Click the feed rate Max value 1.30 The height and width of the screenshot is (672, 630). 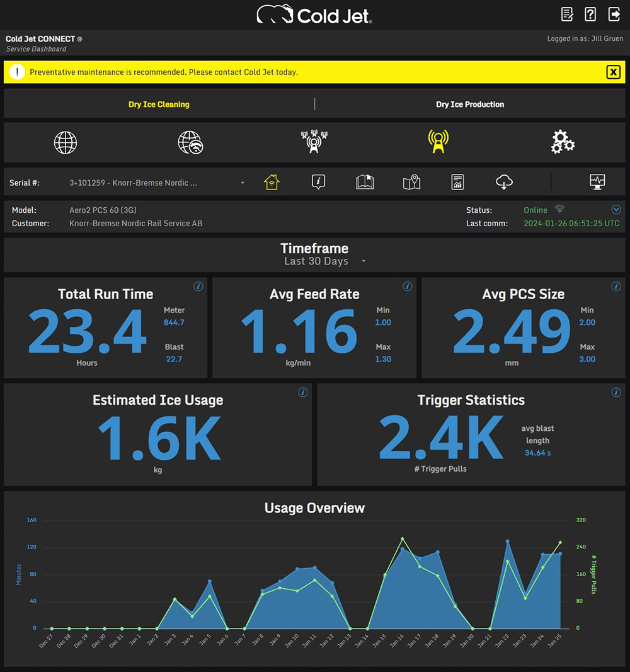point(383,359)
